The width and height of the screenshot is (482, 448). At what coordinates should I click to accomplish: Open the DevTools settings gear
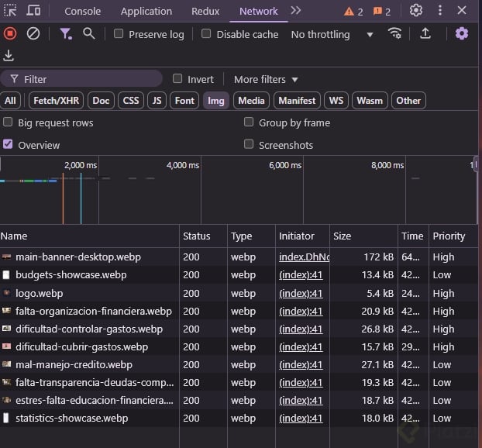416,11
